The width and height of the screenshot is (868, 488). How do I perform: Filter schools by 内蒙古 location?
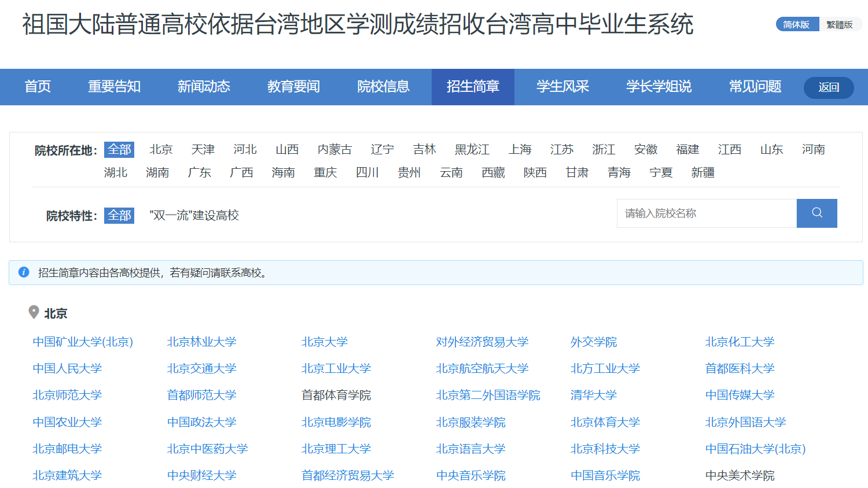(x=334, y=150)
